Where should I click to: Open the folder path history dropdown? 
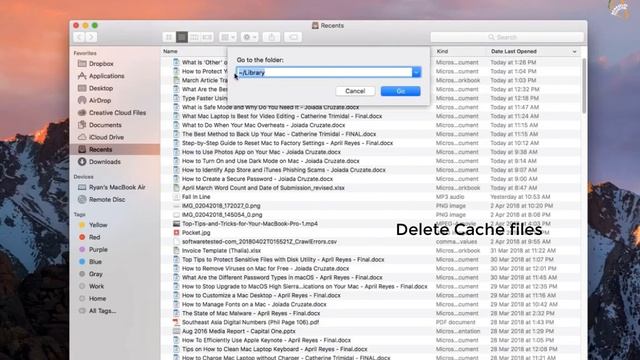(416, 73)
